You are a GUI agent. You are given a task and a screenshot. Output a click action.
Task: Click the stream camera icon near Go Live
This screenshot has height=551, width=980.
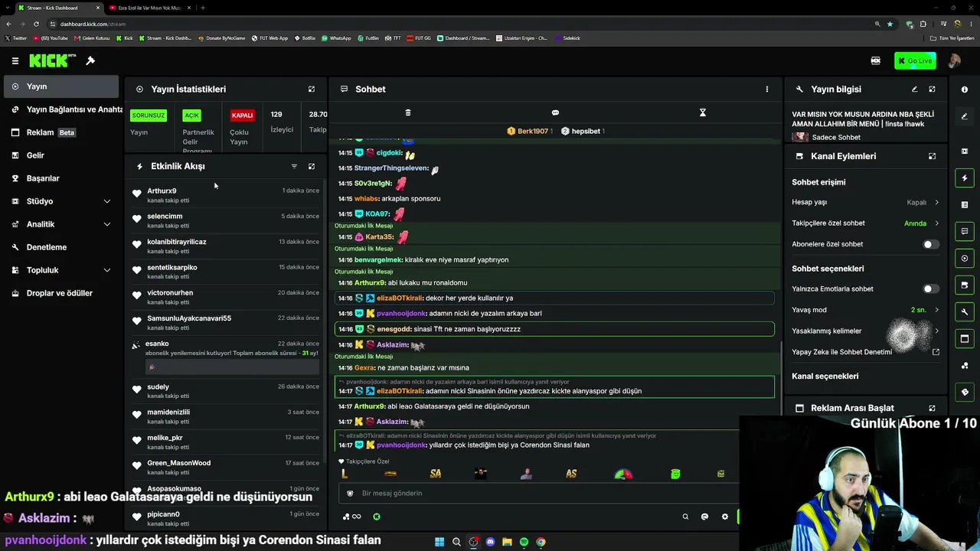(x=876, y=60)
